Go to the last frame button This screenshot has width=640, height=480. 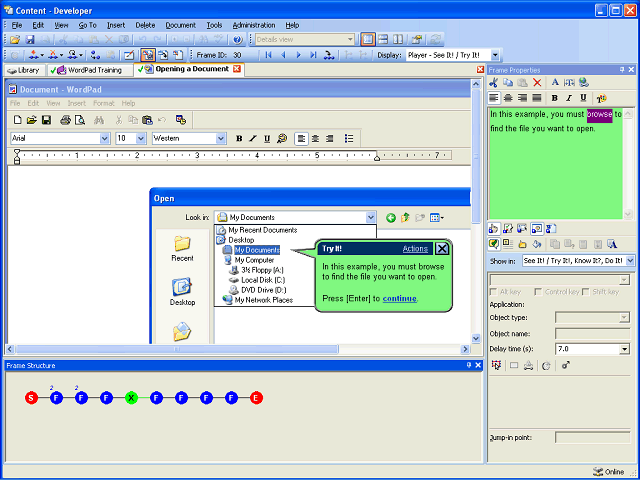tap(313, 55)
